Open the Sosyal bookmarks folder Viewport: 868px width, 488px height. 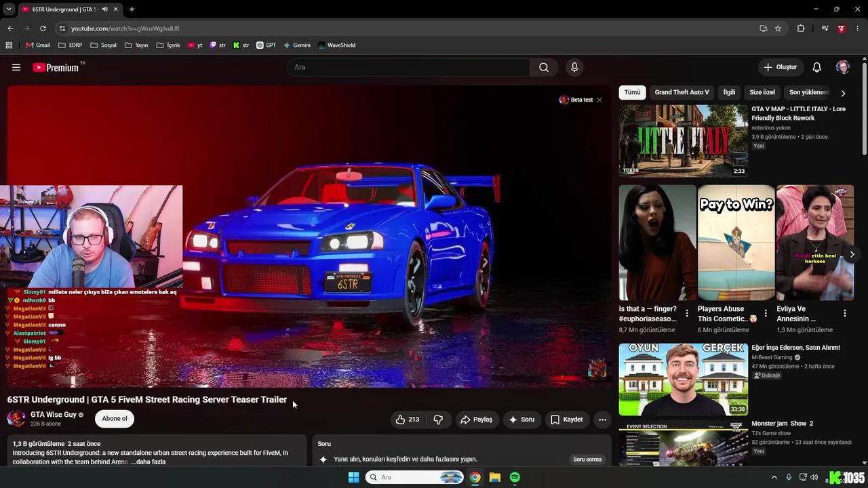pyautogui.click(x=103, y=45)
